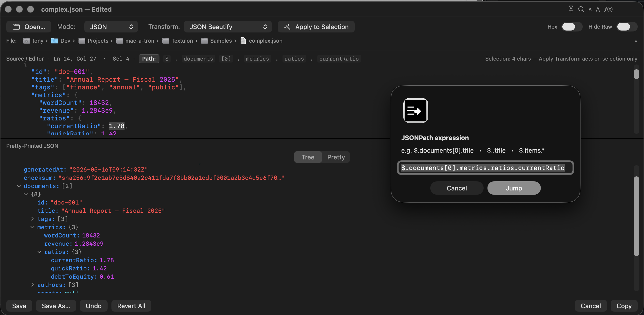Select the currentRatio: 1.78 tree row
644x315 pixels.
click(82, 260)
